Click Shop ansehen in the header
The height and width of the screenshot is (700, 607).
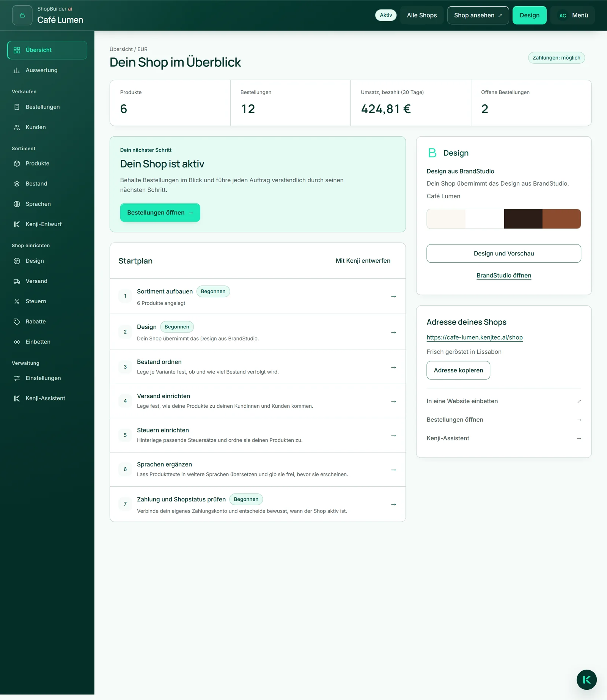click(x=478, y=15)
